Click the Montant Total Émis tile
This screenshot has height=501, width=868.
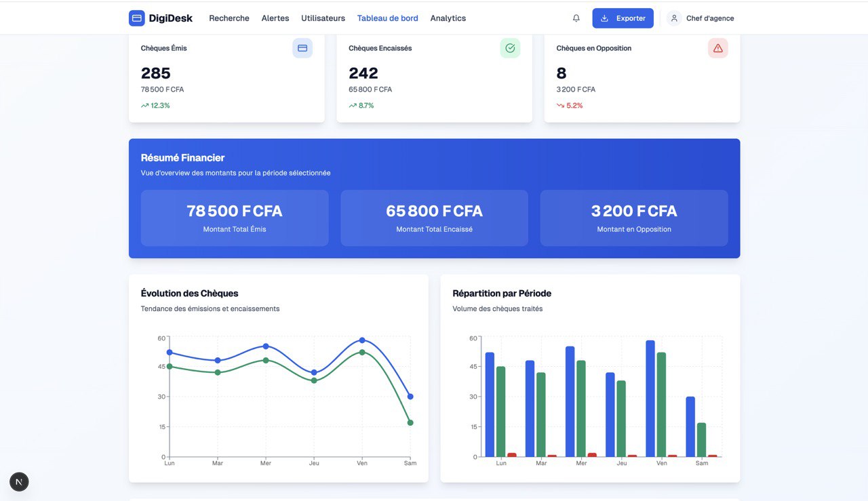[235, 218]
